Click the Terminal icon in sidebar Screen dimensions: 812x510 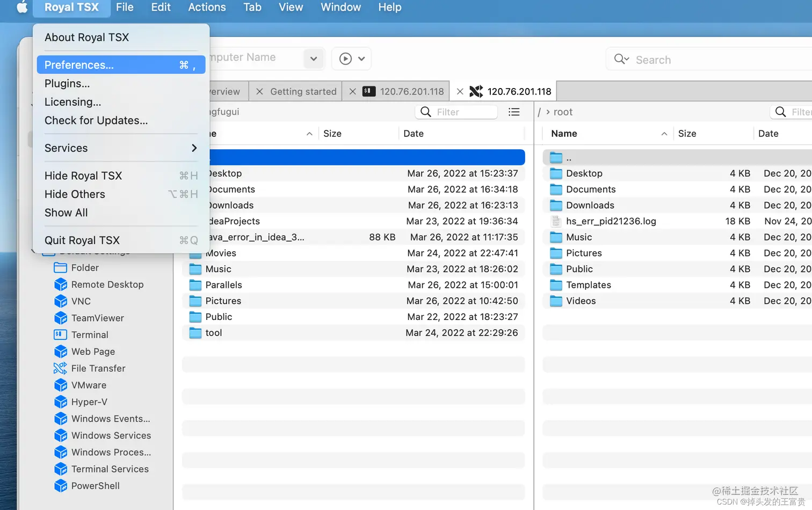point(61,334)
